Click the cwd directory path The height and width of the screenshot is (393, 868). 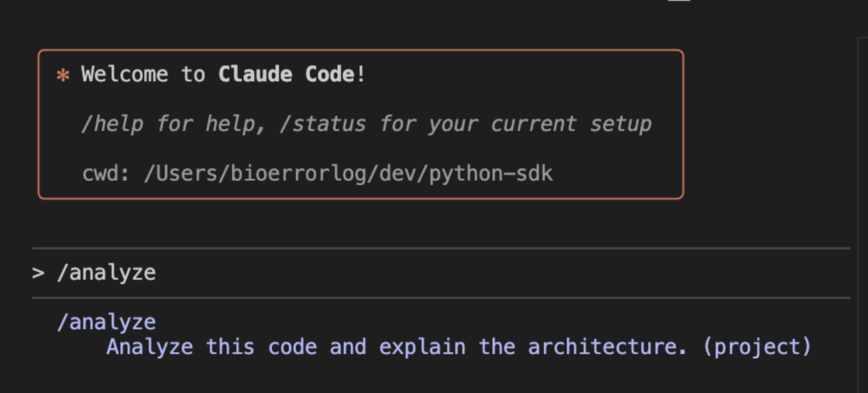point(348,173)
